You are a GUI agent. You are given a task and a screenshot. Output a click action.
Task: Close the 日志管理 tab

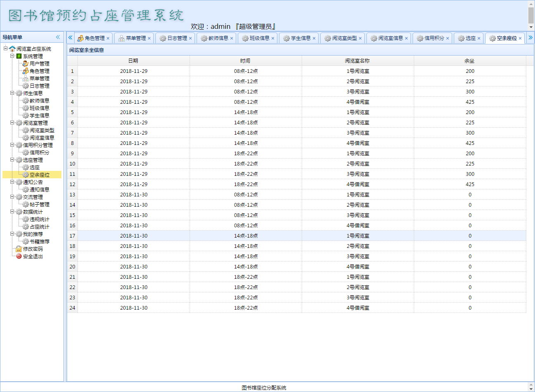[x=190, y=38]
